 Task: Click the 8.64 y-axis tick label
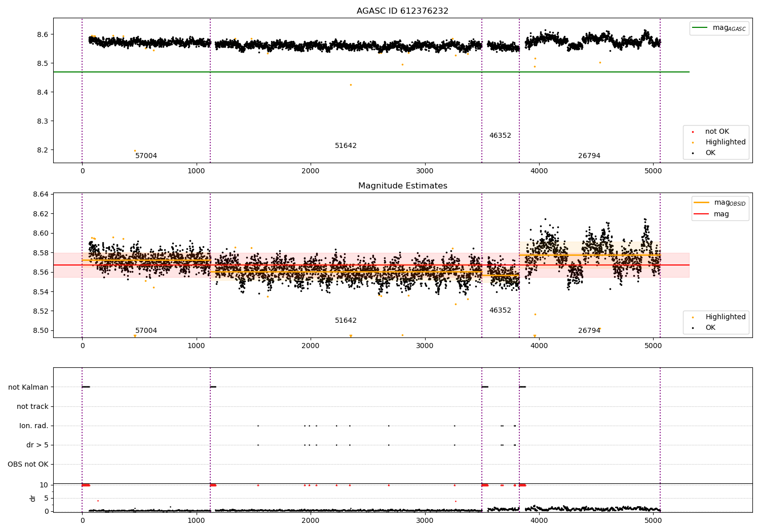point(41,194)
